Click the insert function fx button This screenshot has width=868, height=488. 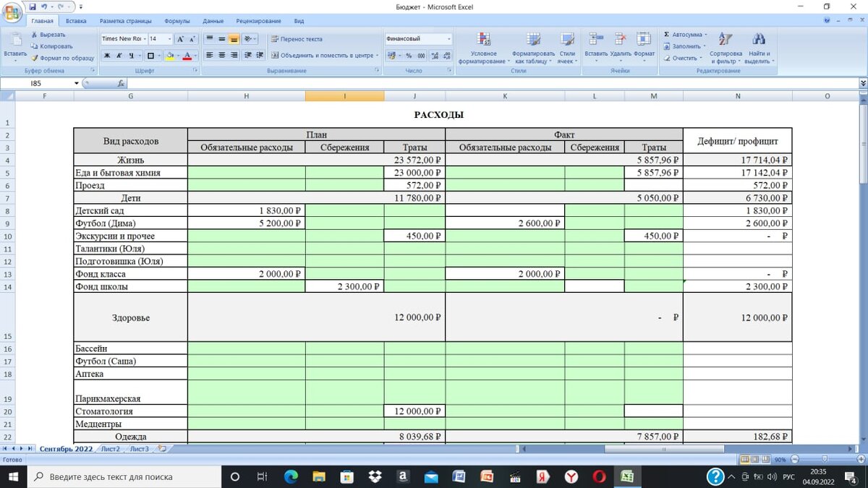(x=121, y=84)
